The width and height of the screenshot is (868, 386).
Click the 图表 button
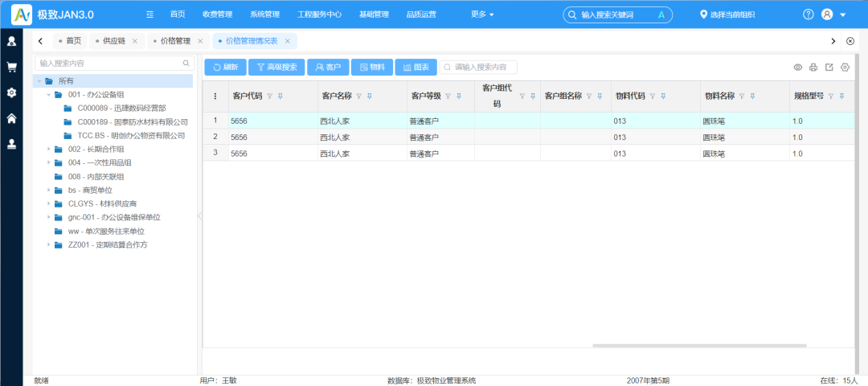[x=416, y=68]
